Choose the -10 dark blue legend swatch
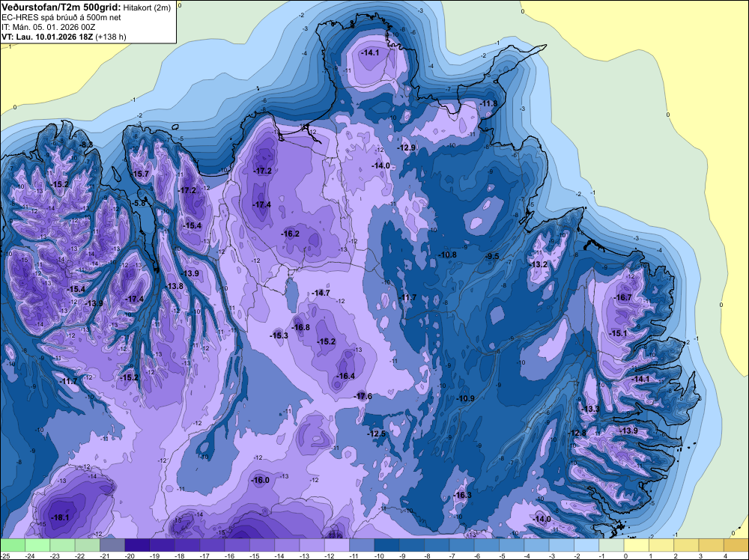749x560 pixels. click(386, 545)
